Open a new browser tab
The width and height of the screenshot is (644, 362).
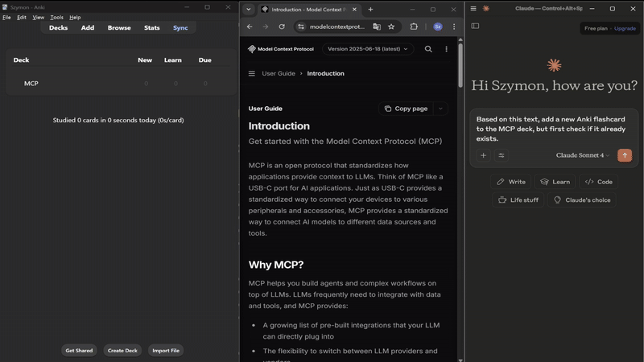coord(370,10)
